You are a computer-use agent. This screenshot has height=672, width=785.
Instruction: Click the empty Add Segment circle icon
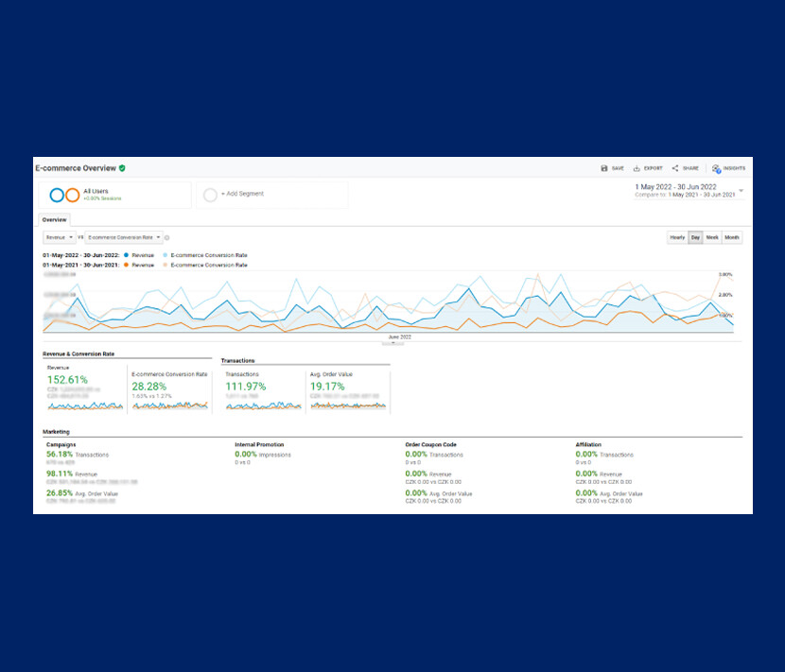tap(211, 195)
